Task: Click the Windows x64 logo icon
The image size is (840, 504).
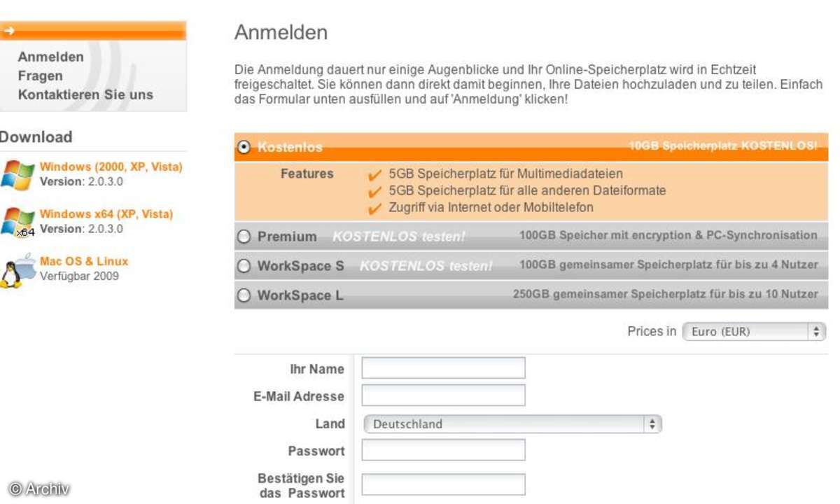Action: coord(17,222)
